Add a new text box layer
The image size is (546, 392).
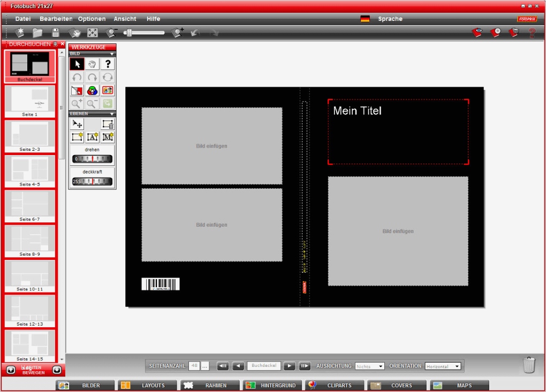coord(92,137)
